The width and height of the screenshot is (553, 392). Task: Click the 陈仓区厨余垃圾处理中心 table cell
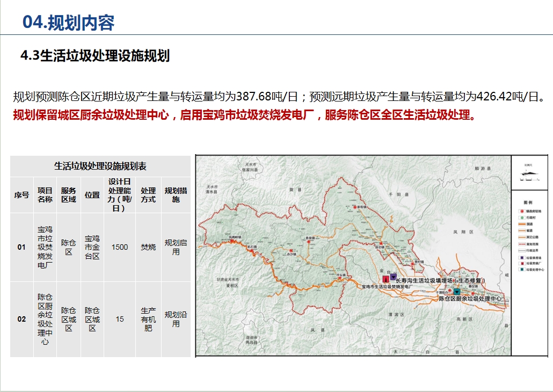(x=45, y=319)
